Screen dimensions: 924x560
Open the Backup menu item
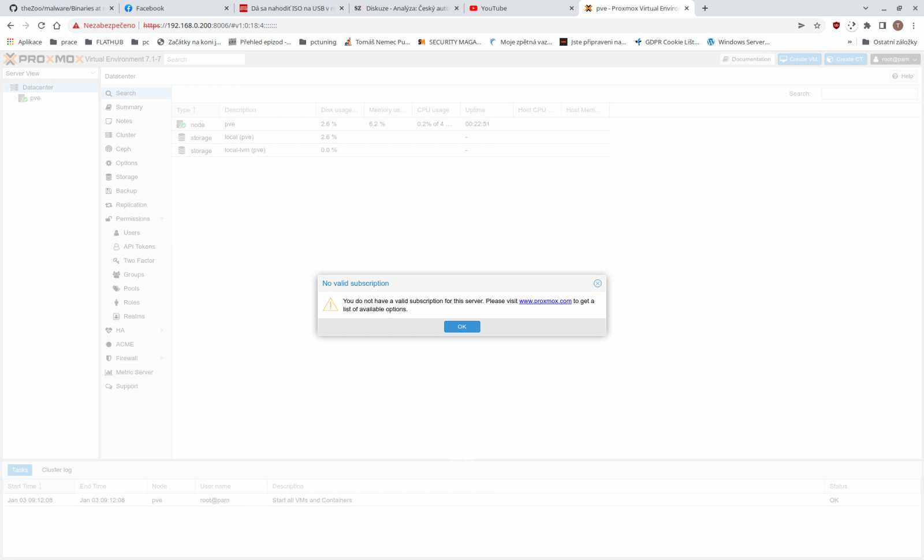tap(136, 191)
